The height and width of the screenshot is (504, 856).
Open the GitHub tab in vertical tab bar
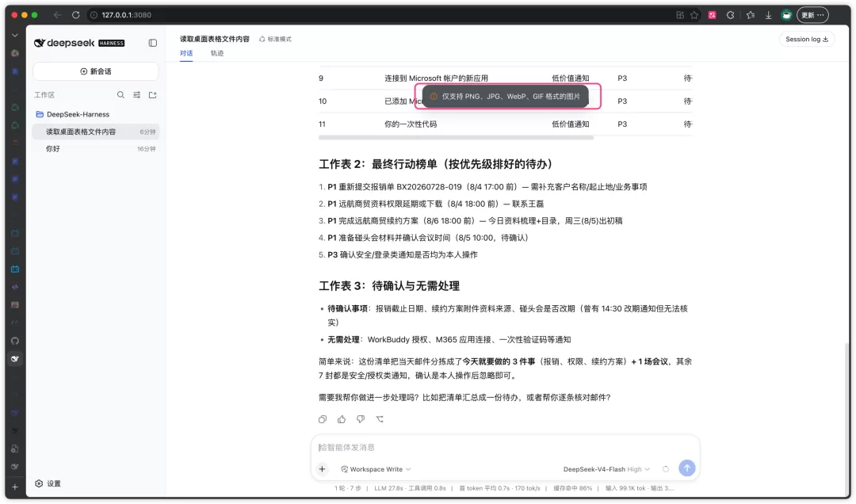tap(15, 342)
